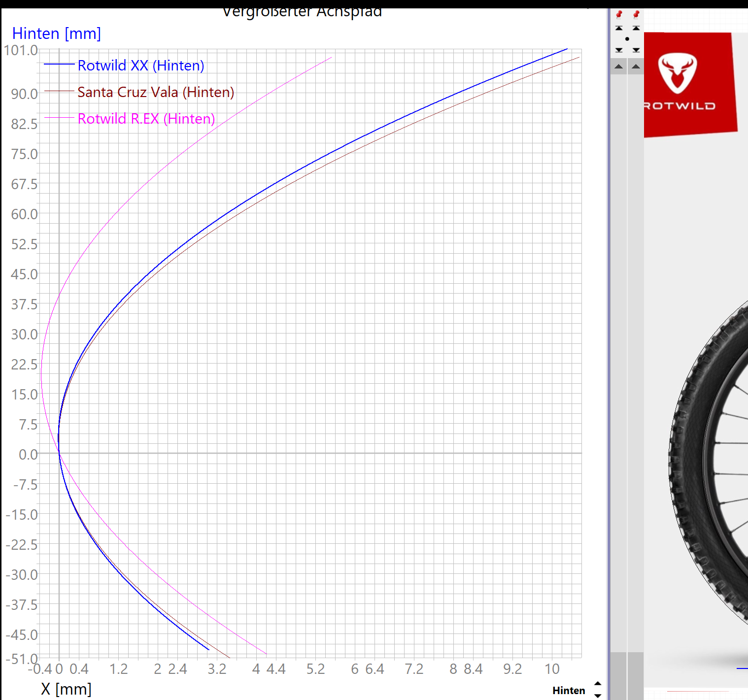Click the left red pushpin icon
The image size is (748, 700).
click(x=619, y=14)
